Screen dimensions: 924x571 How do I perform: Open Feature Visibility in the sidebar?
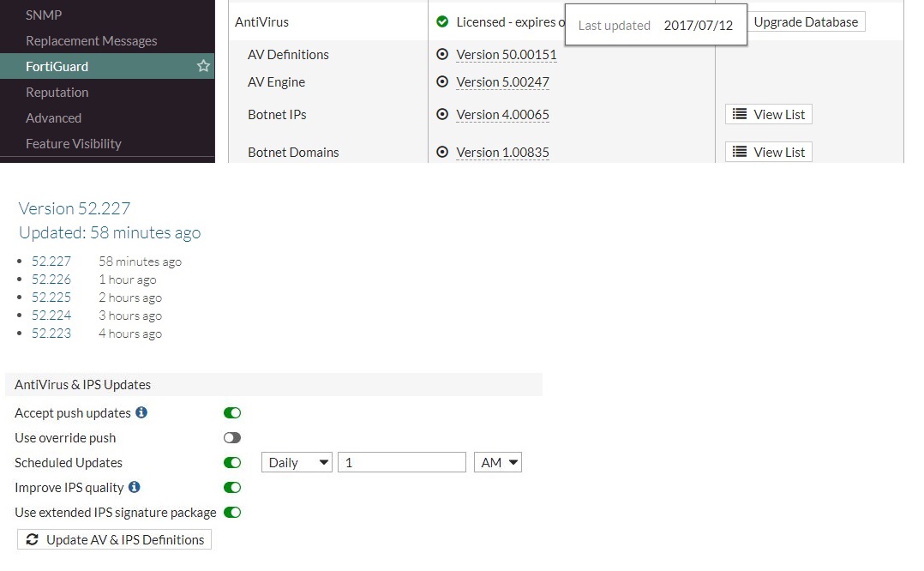point(74,144)
